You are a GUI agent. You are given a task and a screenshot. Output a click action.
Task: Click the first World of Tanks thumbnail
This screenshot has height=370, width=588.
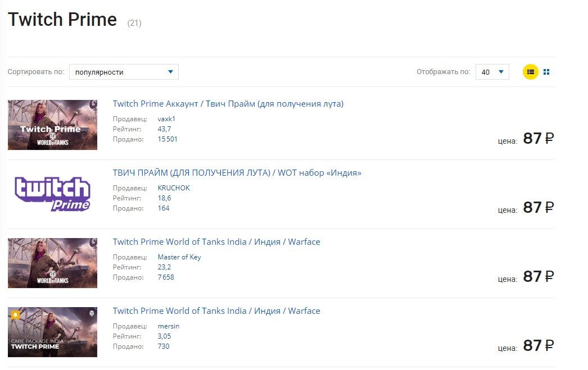point(52,125)
